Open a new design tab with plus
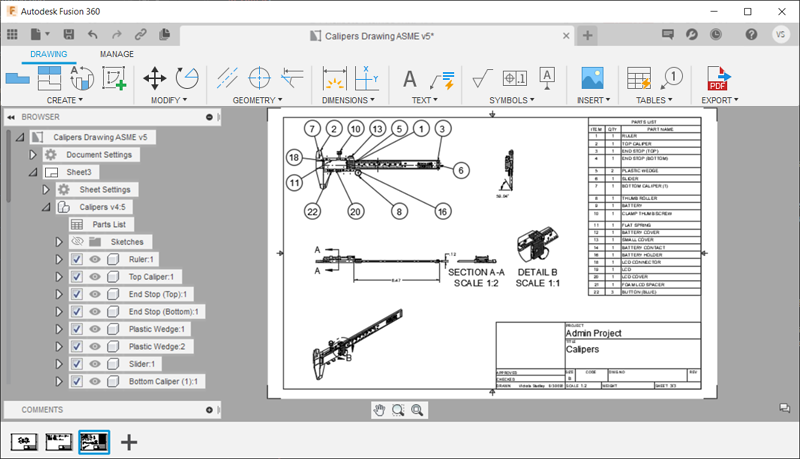The width and height of the screenshot is (800, 459). tap(587, 35)
